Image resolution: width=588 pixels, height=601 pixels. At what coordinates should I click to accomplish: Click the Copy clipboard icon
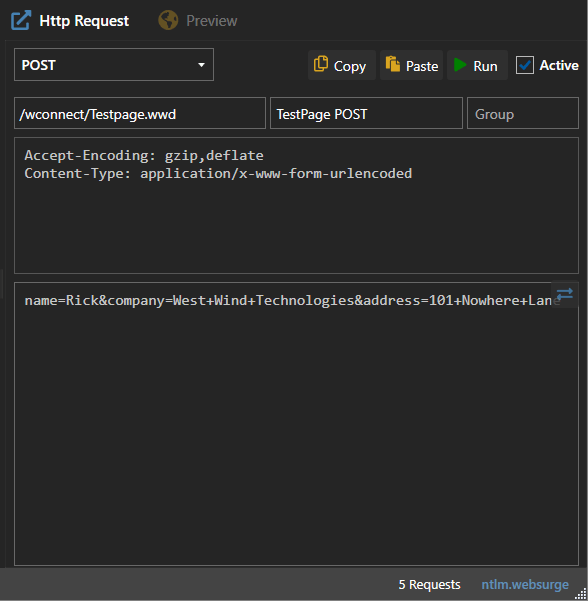(321, 64)
